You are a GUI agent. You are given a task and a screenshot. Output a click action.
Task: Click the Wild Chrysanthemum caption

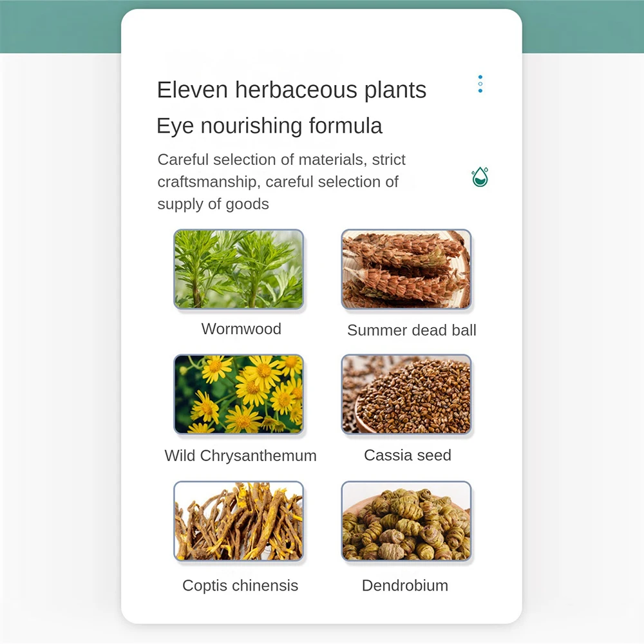click(x=241, y=456)
